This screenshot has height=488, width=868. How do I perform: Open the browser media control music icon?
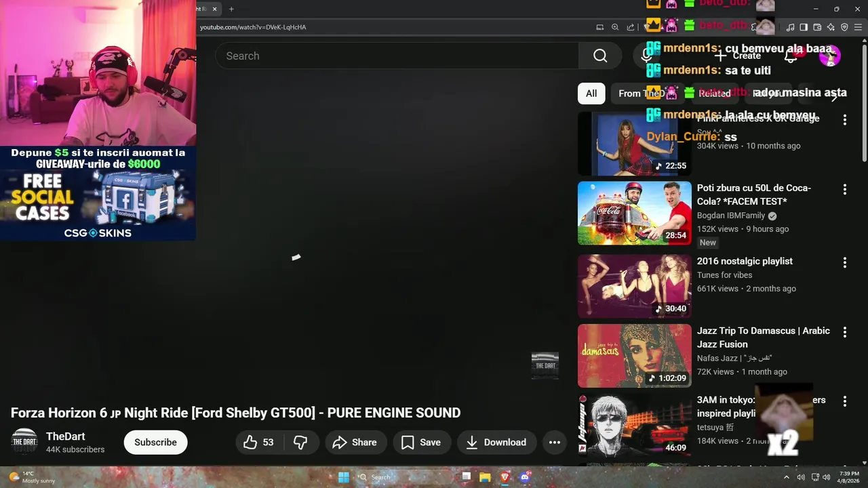(x=790, y=27)
